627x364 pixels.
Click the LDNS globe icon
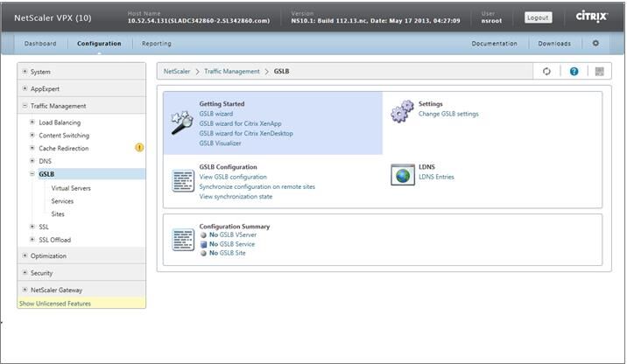[x=403, y=175]
